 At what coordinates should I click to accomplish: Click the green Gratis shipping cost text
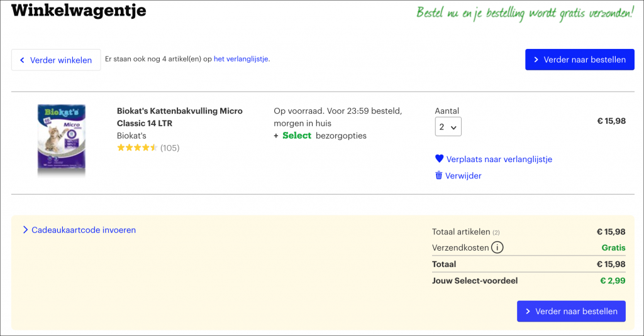pos(614,248)
